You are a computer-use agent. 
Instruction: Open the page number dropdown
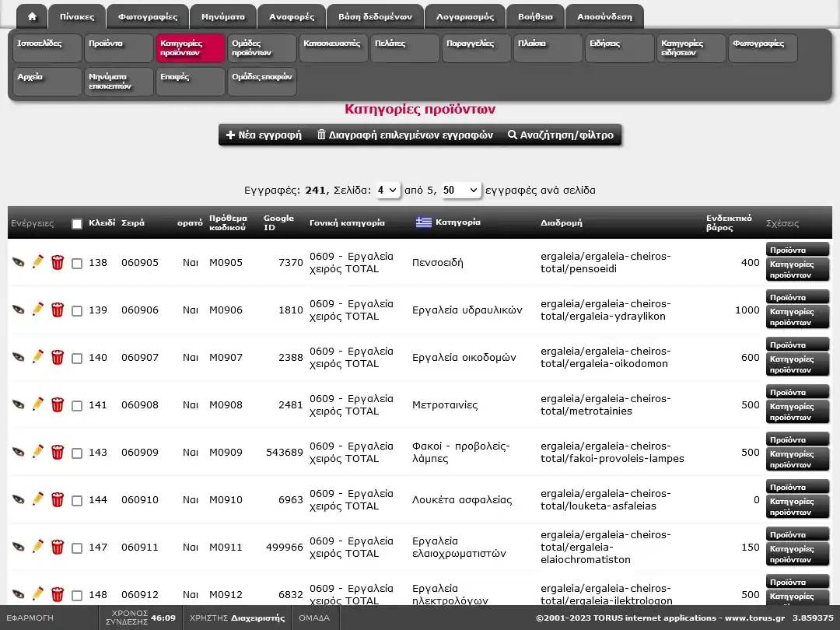click(x=387, y=190)
